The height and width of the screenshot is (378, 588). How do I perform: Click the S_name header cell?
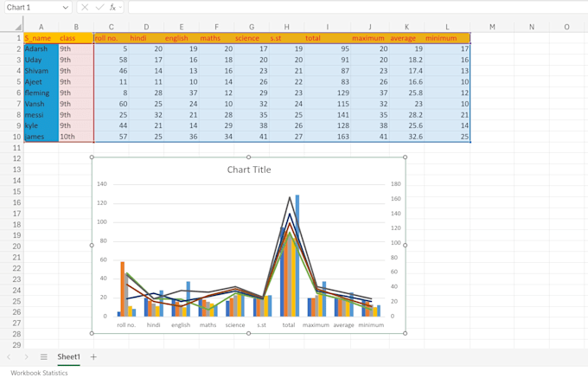click(x=41, y=38)
